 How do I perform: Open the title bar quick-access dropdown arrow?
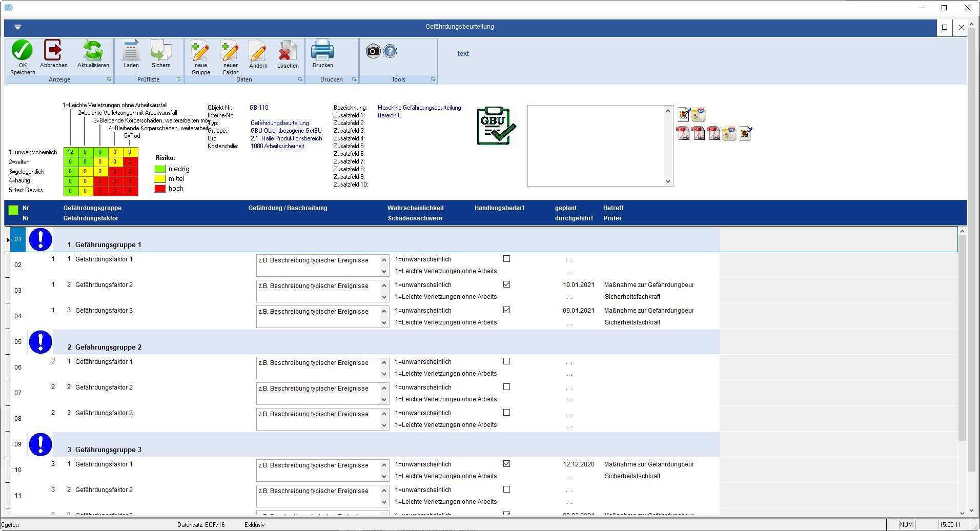[18, 27]
